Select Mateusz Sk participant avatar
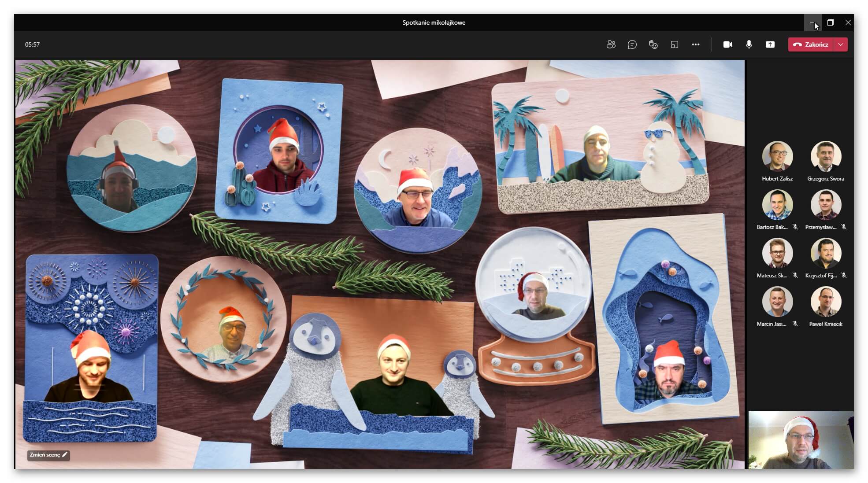The height and width of the screenshot is (483, 868). (777, 253)
